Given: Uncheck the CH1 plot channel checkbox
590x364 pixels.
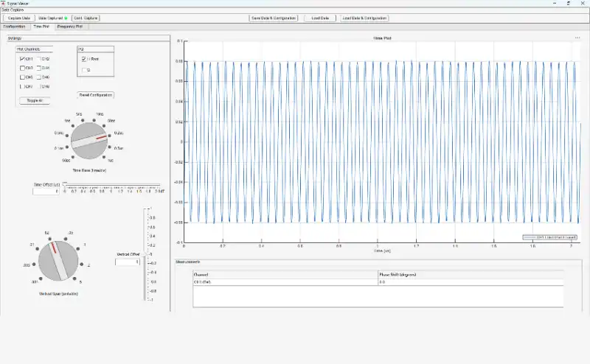Looking at the screenshot, I should tap(22, 59).
